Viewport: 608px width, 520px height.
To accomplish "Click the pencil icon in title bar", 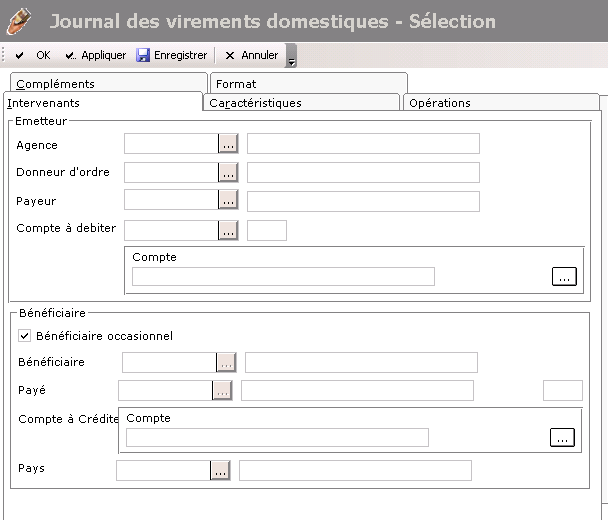I will point(19,21).
